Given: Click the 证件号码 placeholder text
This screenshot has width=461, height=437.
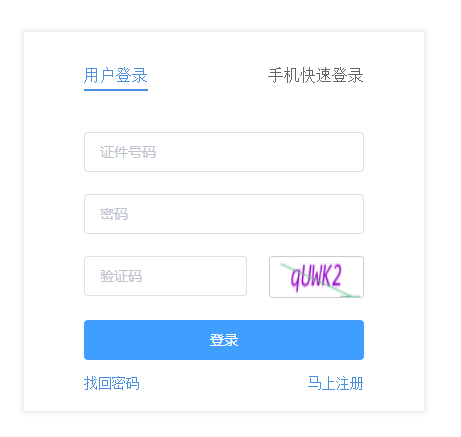Looking at the screenshot, I should pos(128,152).
